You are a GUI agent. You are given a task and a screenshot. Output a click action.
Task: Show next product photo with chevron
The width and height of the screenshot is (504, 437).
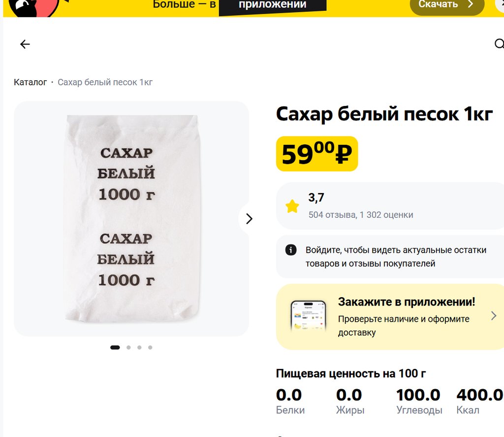[x=249, y=219]
